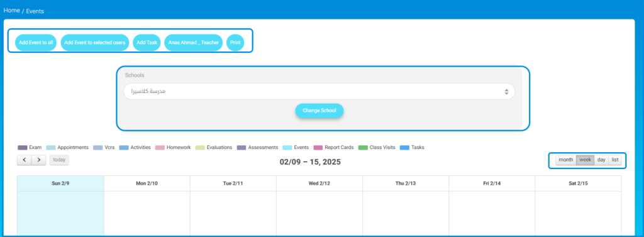Screen dimensions: 644x237
Task: Click the Report Cards pink swatch
Action: (x=318, y=148)
